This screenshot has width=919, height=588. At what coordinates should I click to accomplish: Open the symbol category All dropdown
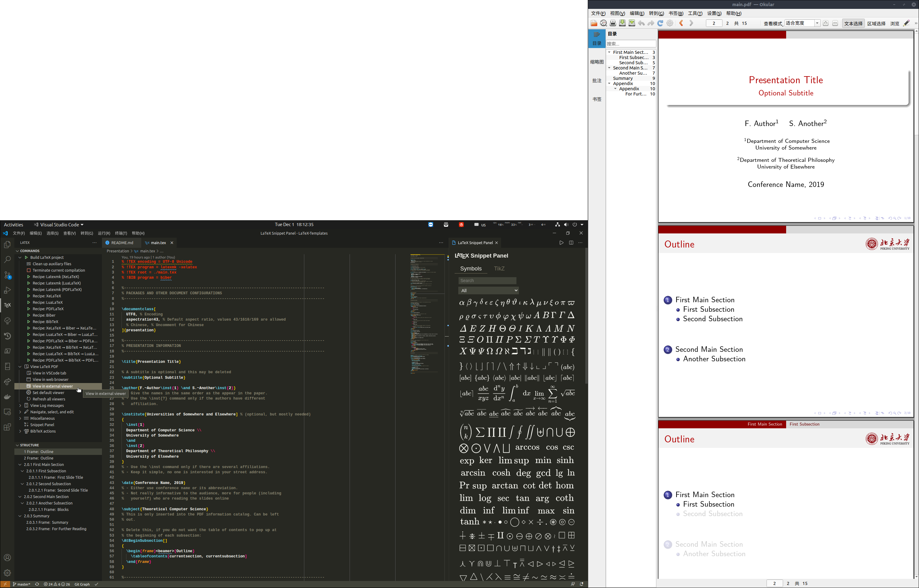point(488,291)
